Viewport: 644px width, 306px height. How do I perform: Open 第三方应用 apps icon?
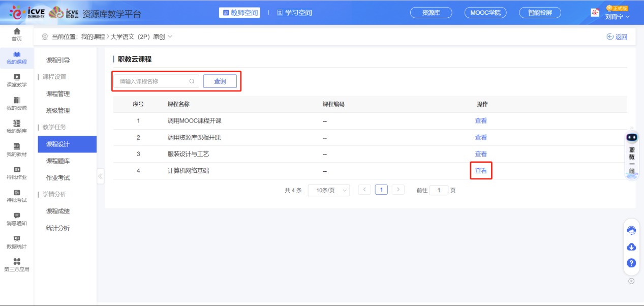17,262
